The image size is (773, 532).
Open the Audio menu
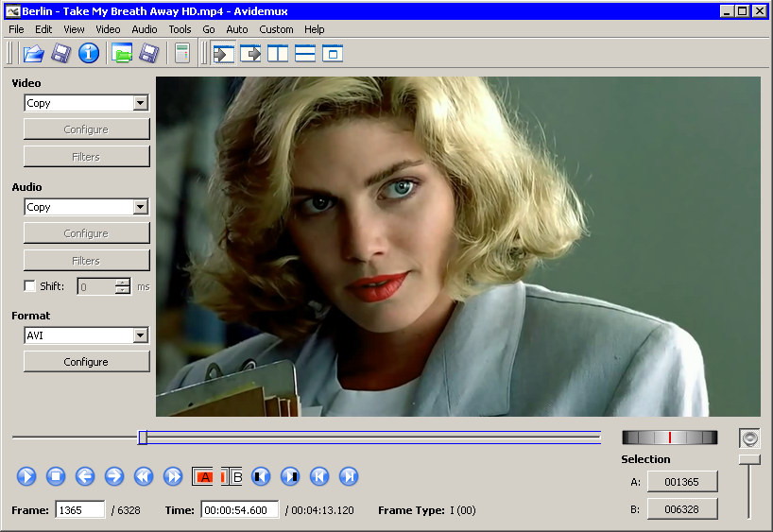click(145, 29)
